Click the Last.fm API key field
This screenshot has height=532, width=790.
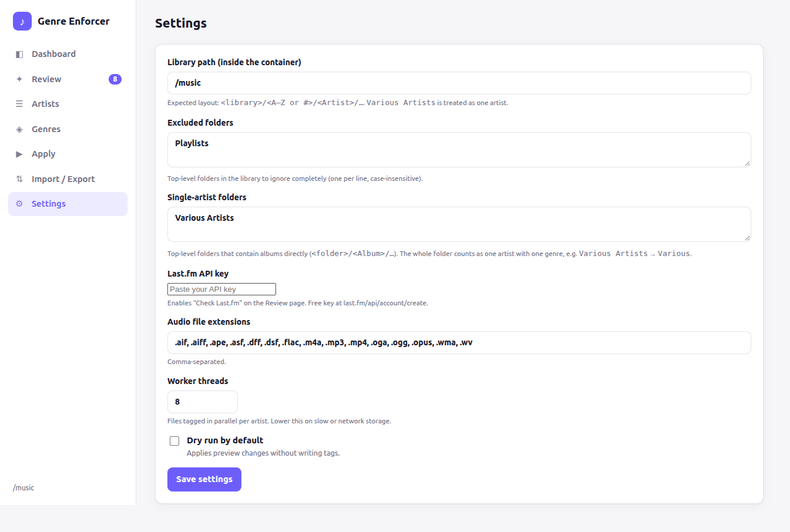221,289
